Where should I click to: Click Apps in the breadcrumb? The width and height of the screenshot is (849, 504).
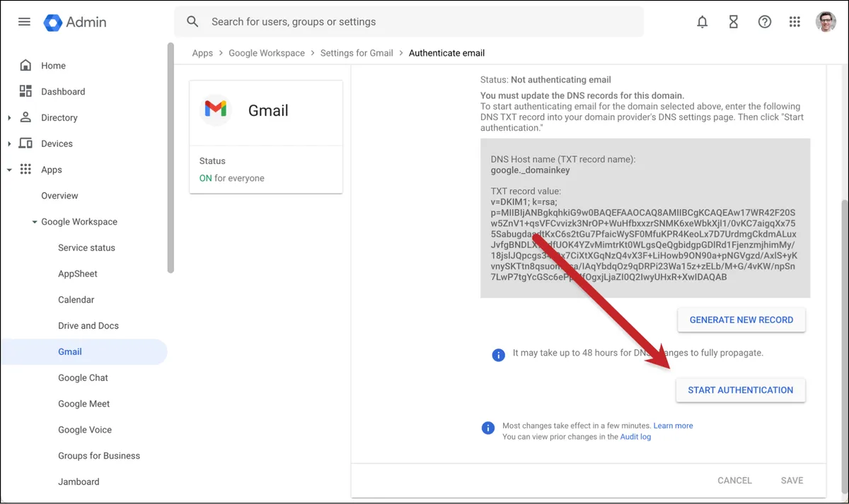coord(202,53)
